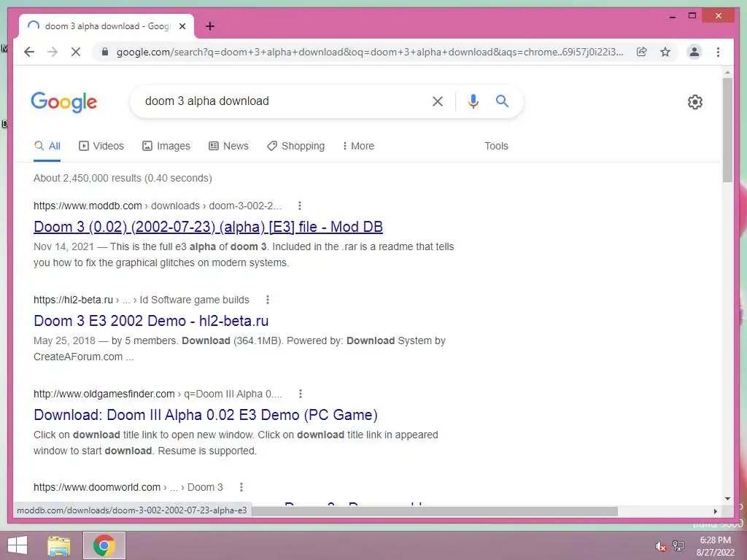The image size is (747, 560).
Task: Click the horizontal scrollbar thumb
Action: coord(435,511)
